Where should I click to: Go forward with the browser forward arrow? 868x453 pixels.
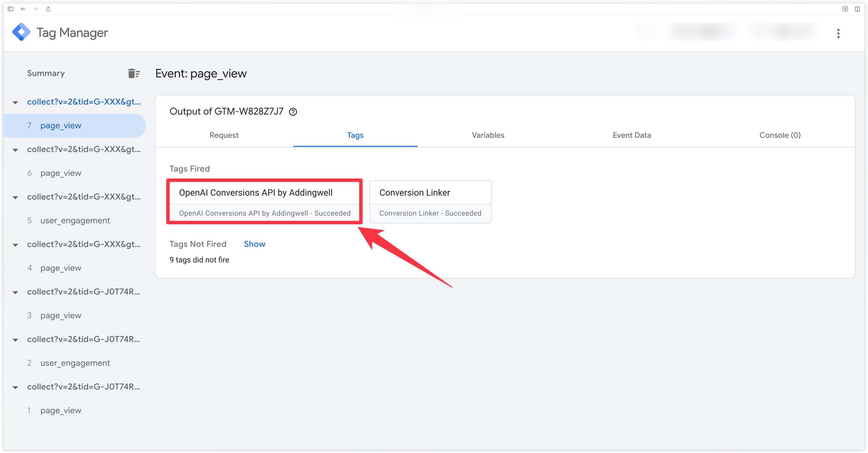click(x=36, y=9)
